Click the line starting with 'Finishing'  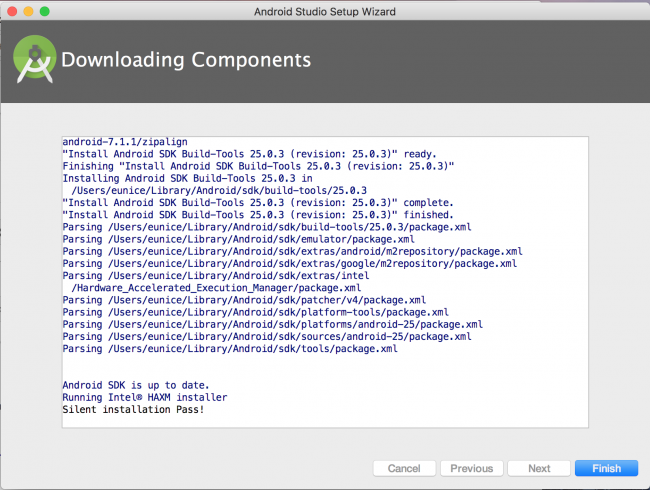tap(258, 166)
